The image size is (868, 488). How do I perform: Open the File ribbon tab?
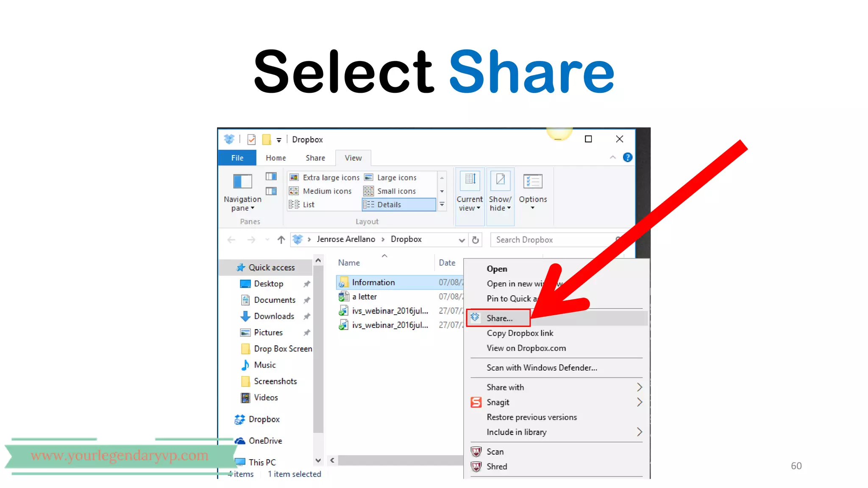point(237,158)
